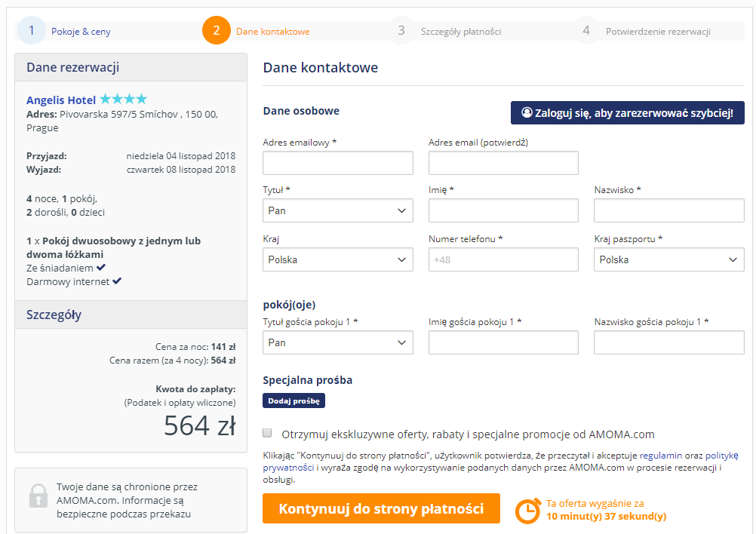Select room 1 guest title dropdown
The height and width of the screenshot is (534, 756).
coord(337,342)
